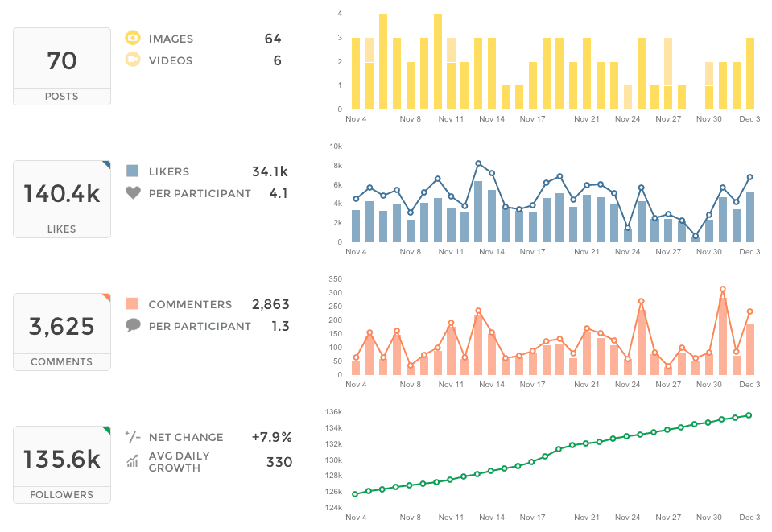
Task: Click the first followers point at Nov 4
Action: click(x=355, y=494)
